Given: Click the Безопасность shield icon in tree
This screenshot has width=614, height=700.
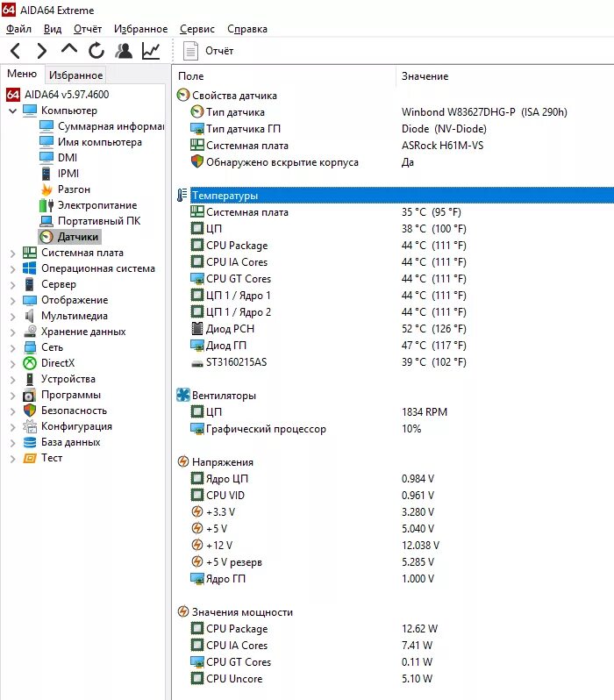Looking at the screenshot, I should (30, 411).
